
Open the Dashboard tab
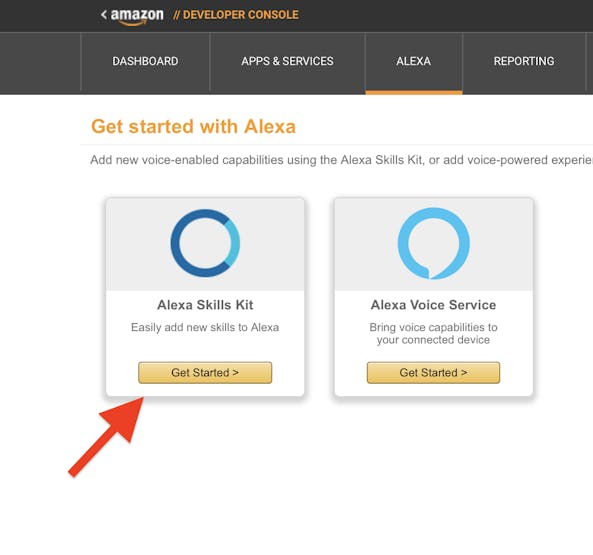pyautogui.click(x=145, y=61)
